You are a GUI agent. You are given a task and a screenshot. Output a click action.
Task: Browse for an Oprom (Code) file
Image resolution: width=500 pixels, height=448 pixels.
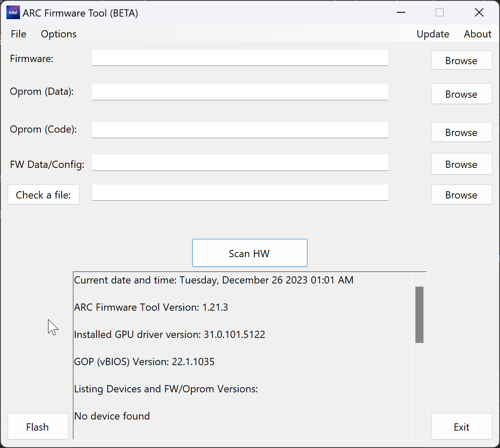coord(461,132)
